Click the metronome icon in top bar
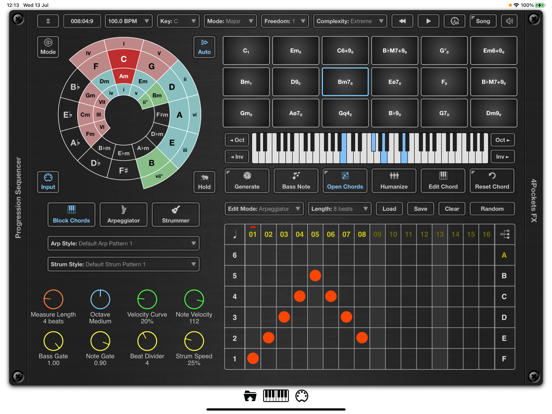Screen dimensions: 552x414 click(48, 21)
